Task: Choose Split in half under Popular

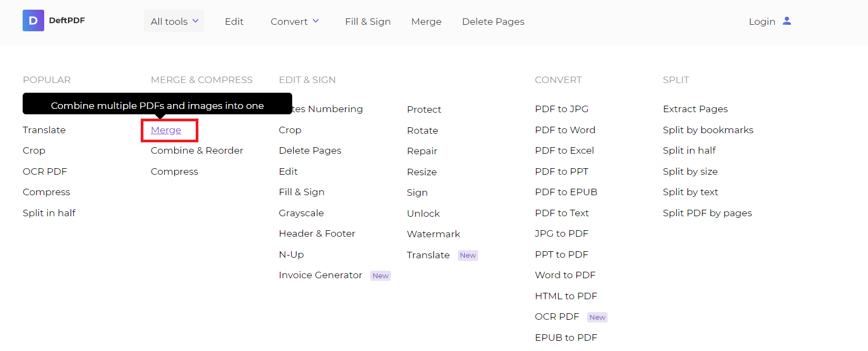Action: pyautogui.click(x=49, y=212)
